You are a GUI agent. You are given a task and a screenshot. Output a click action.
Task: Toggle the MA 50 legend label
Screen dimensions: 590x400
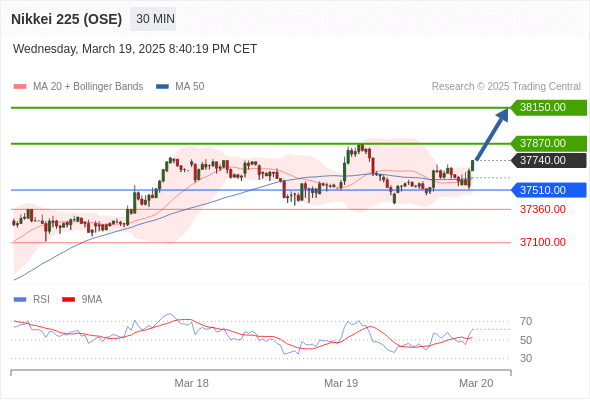pyautogui.click(x=190, y=87)
